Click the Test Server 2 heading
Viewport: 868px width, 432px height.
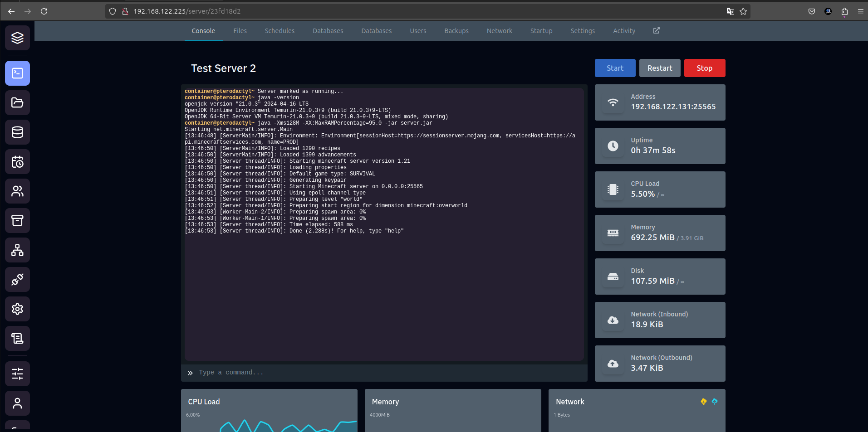(x=223, y=68)
